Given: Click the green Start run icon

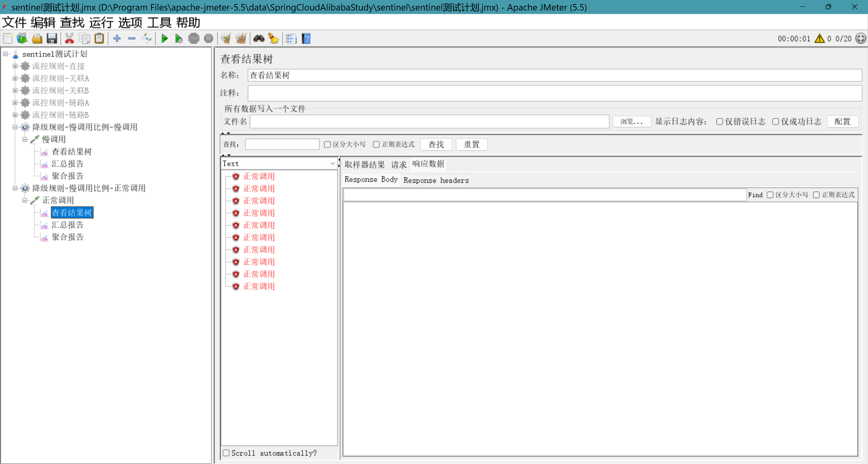Looking at the screenshot, I should pyautogui.click(x=165, y=39).
